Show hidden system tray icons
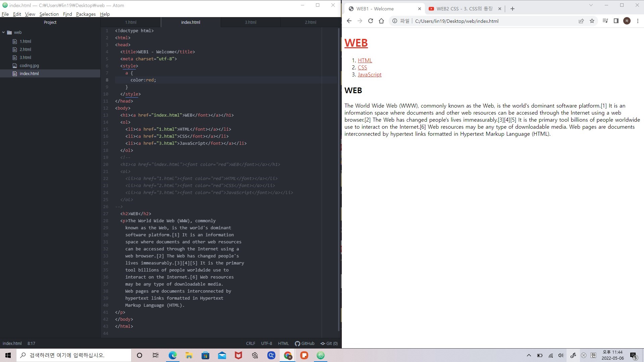The width and height of the screenshot is (644, 362). (x=529, y=355)
